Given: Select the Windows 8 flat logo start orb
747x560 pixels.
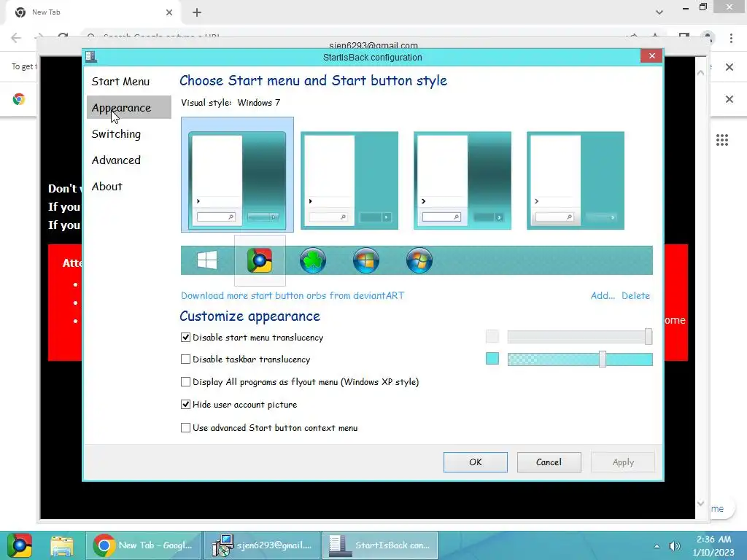Looking at the screenshot, I should coord(207,260).
